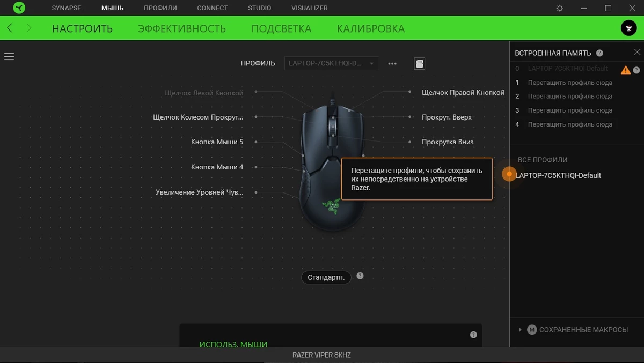This screenshot has height=363, width=644.
Task: Open the VISUALIZER tab
Action: (310, 8)
